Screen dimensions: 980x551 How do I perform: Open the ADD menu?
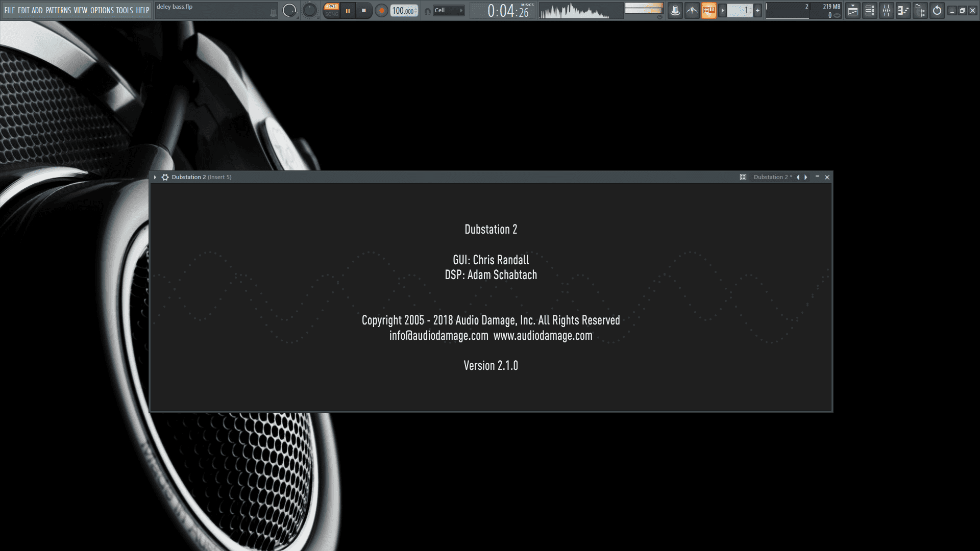click(x=37, y=10)
